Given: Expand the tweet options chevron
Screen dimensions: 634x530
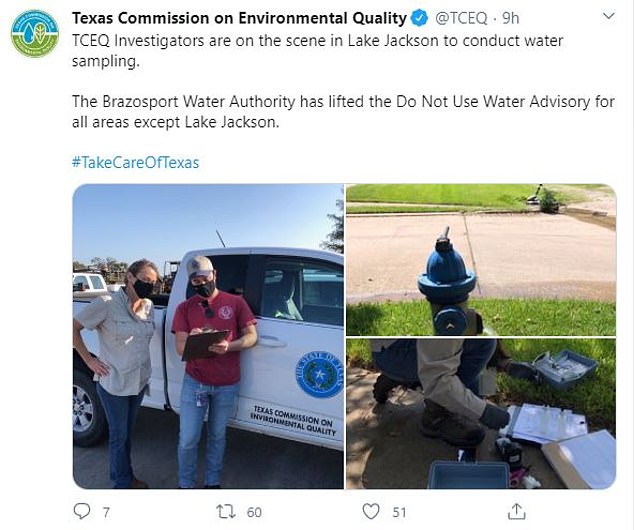Looking at the screenshot, I should 609,17.
